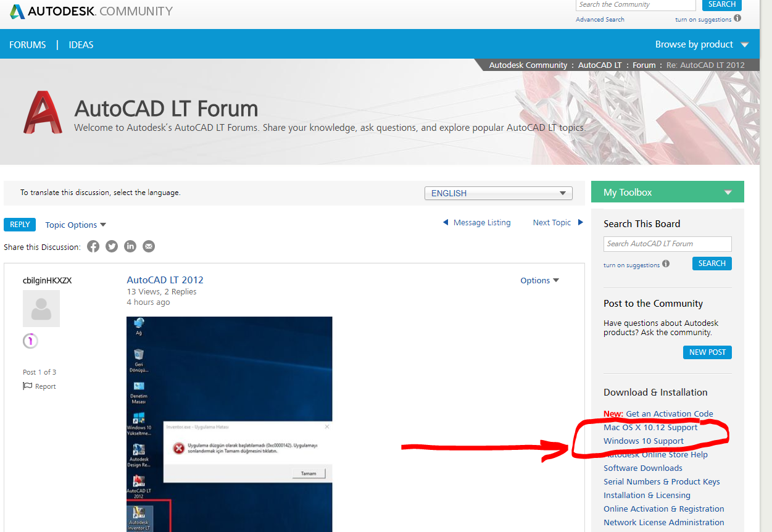Click the 'Post 1 of 3' text
772x532 pixels.
(39, 372)
